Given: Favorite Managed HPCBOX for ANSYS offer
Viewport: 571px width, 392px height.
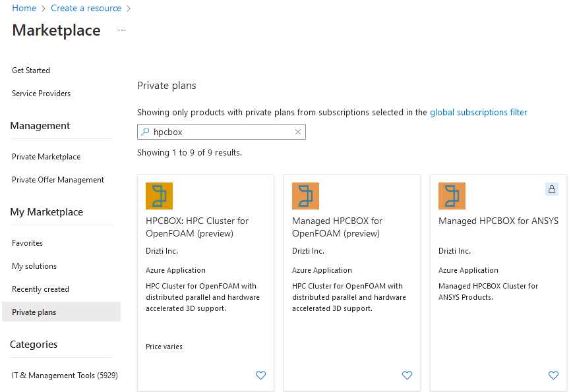Looking at the screenshot, I should pos(553,375).
